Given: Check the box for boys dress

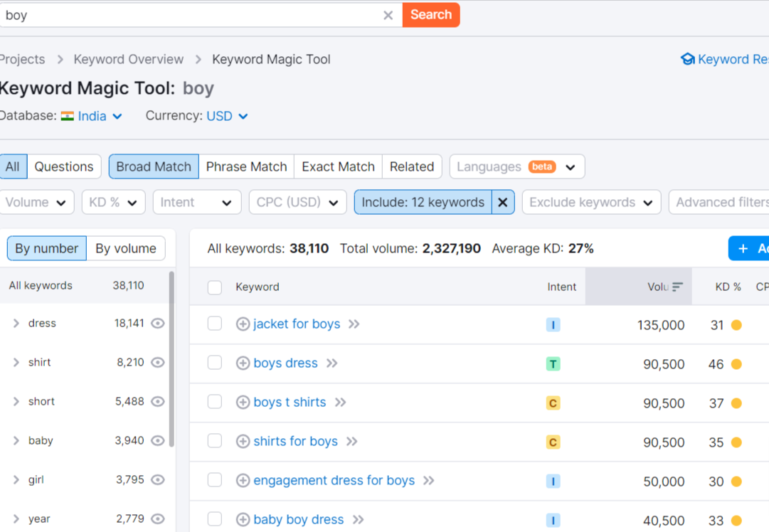Looking at the screenshot, I should (214, 362).
